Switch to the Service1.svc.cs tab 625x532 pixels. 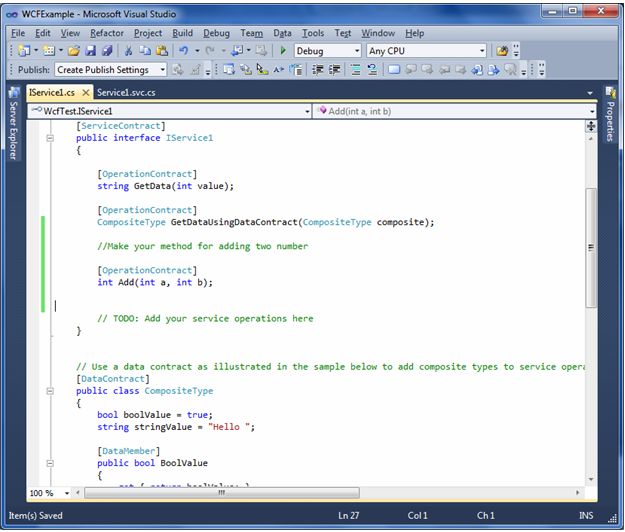126,93
